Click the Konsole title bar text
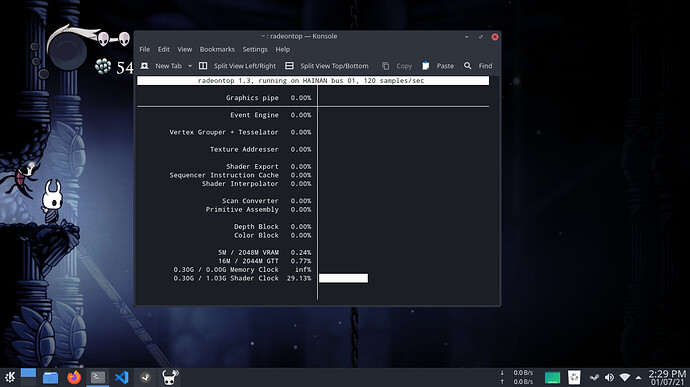 point(299,36)
